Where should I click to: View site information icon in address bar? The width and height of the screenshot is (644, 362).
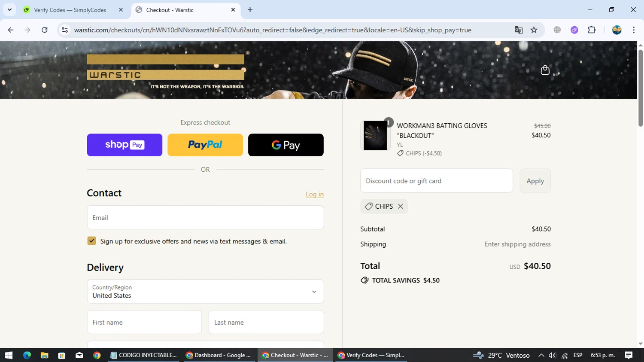click(x=65, y=30)
